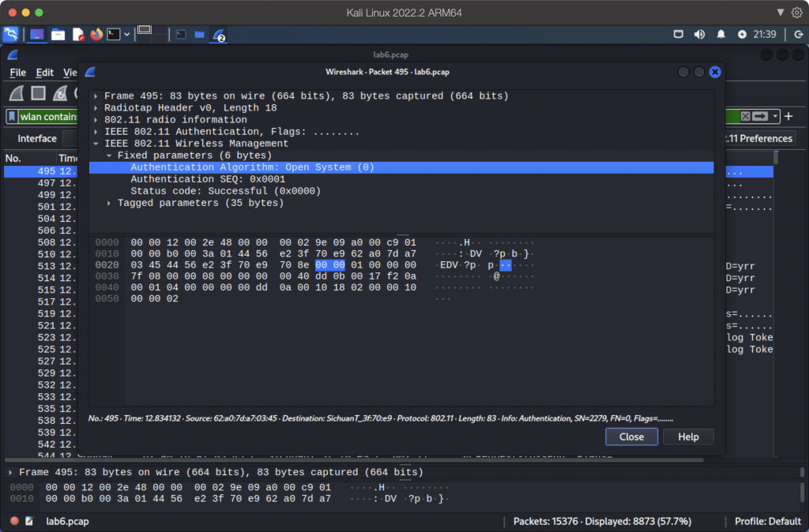The image size is (809, 532).
Task: Add a filter button with plus icon
Action: pyautogui.click(x=789, y=117)
